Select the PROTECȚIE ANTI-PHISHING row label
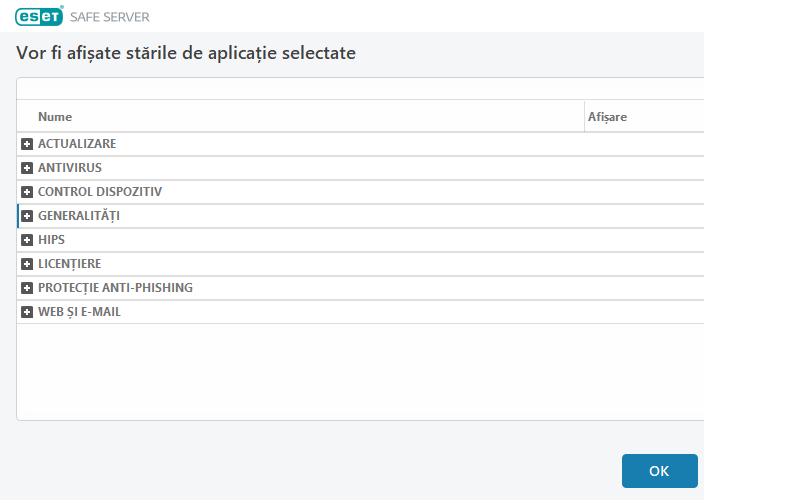The image size is (800, 500). pyautogui.click(x=115, y=288)
